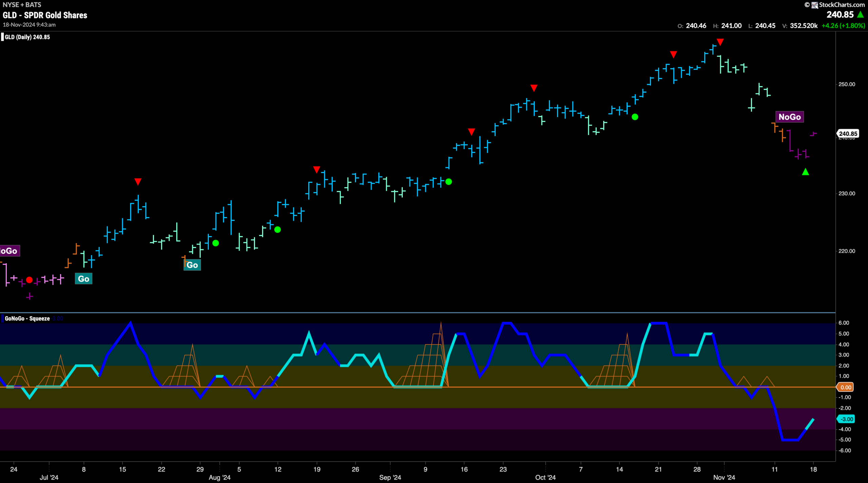Viewport: 868px width, 483px height.
Task: Click the Go label near July 29
Action: click(192, 265)
